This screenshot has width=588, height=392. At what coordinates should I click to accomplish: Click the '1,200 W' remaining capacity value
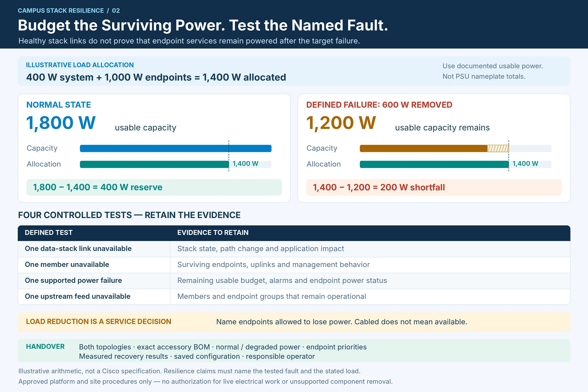[x=341, y=123]
